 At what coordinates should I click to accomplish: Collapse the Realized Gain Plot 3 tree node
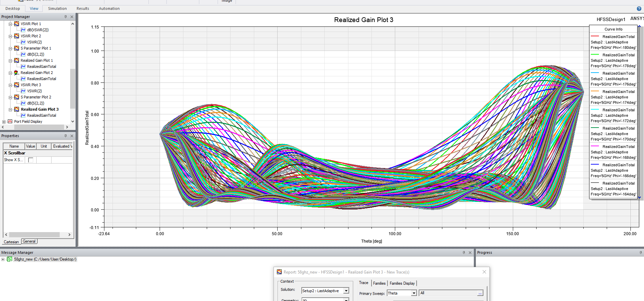pos(10,109)
